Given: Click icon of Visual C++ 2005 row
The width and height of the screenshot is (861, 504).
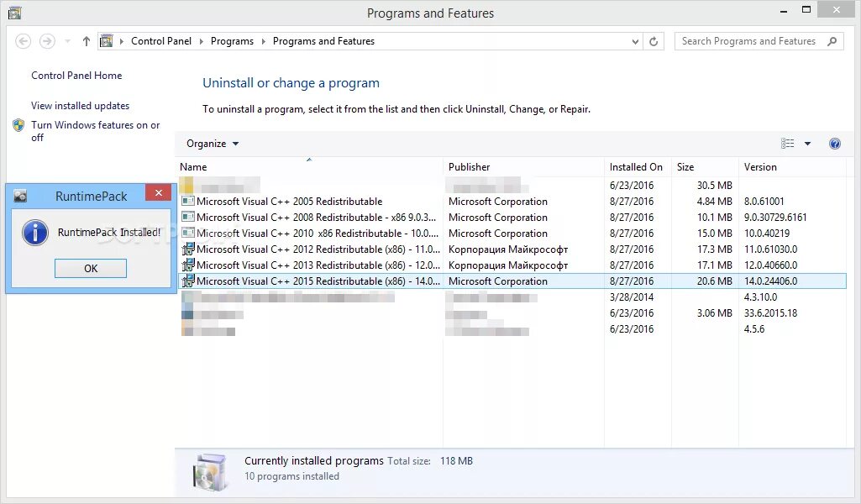Looking at the screenshot, I should (188, 202).
